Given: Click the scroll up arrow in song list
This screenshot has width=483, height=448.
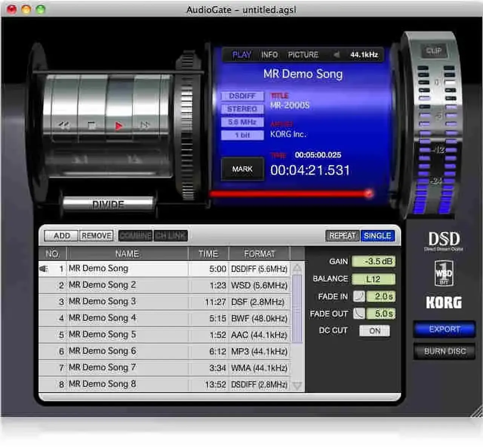Looking at the screenshot, I should click(x=297, y=268).
